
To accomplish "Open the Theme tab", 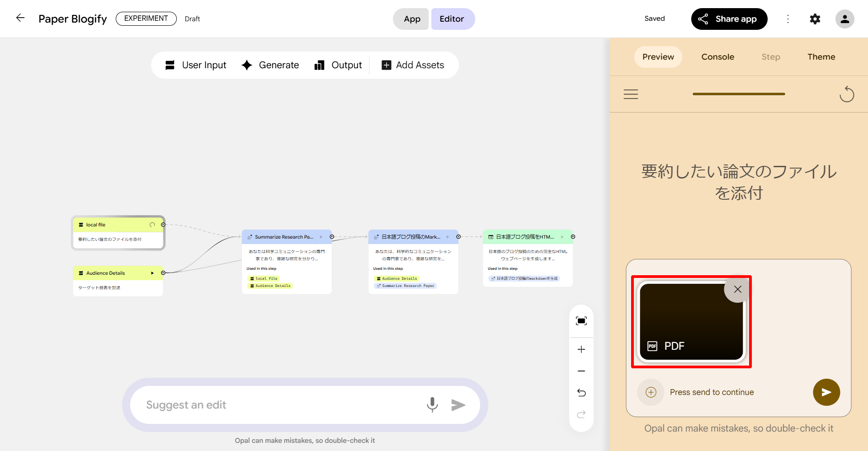I will (x=821, y=57).
